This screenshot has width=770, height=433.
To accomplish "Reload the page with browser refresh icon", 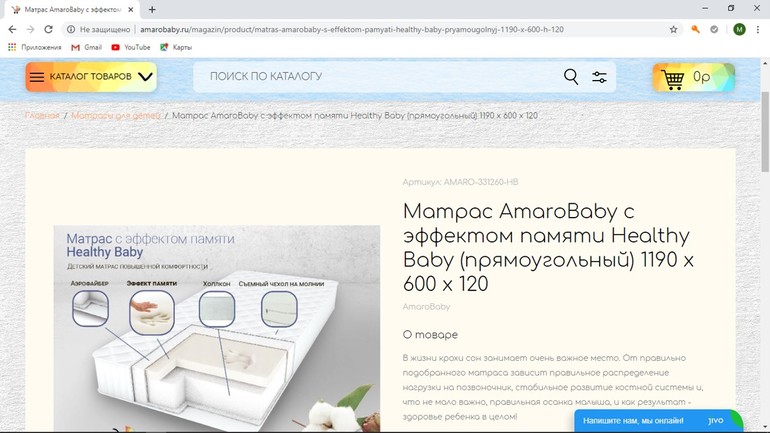I will (48, 29).
